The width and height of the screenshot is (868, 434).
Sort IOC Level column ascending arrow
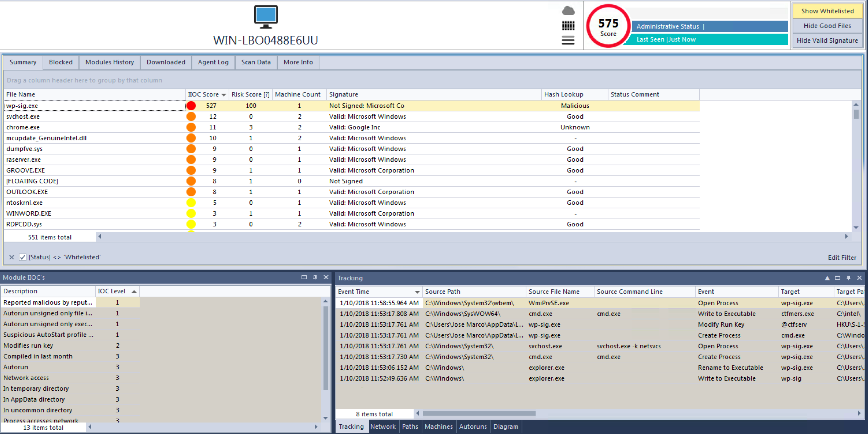[x=134, y=291]
